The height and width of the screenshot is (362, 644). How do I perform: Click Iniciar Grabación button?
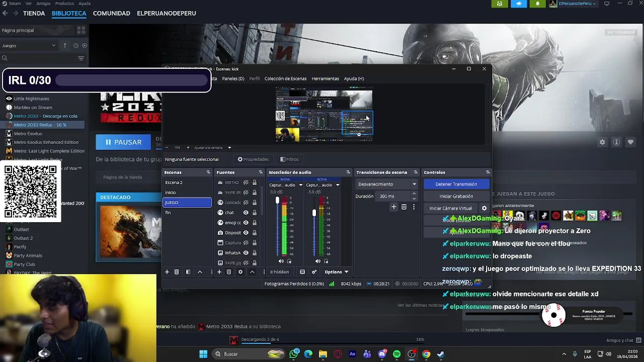click(x=456, y=196)
